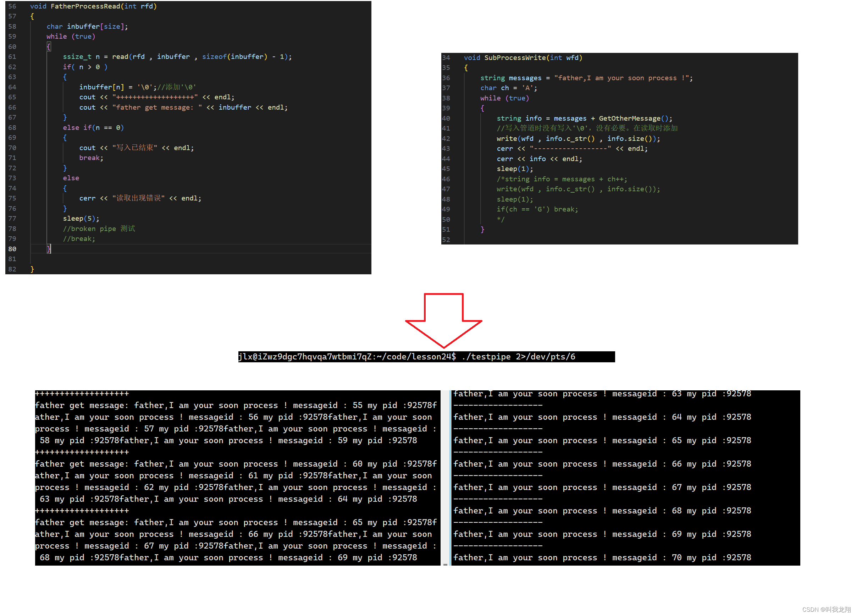Click the 'string messages =' declaration line
Image resolution: width=856 pixels, height=616 pixels.
pos(586,78)
